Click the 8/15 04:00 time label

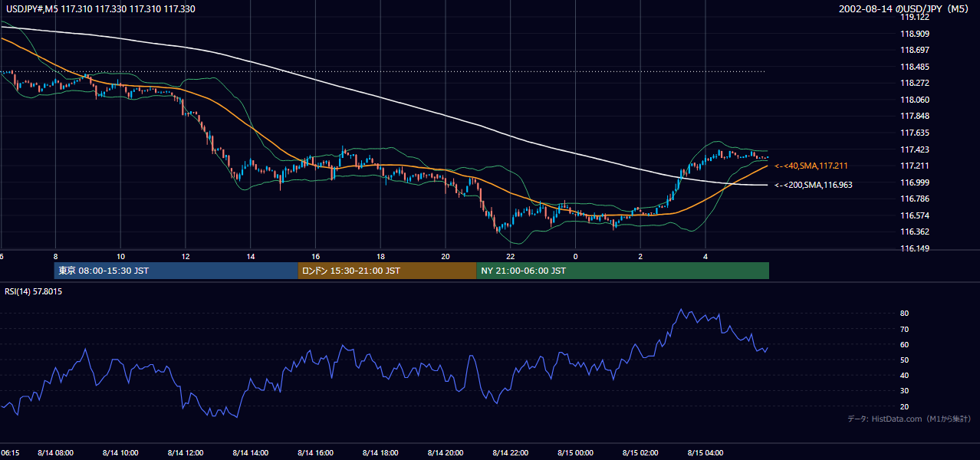(705, 453)
